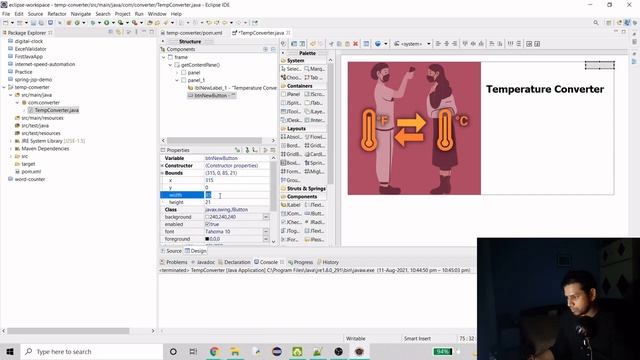Pick the Absolute layout palette entry
This screenshot has height=360, width=640.
pos(291,137)
